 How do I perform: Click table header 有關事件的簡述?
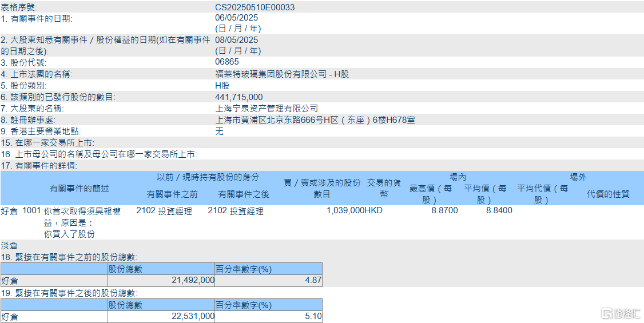coord(79,189)
